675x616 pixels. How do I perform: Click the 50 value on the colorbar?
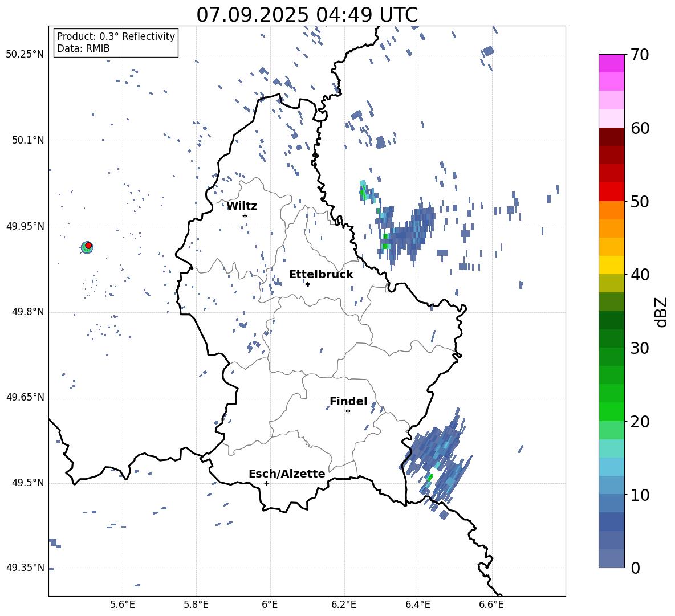(x=640, y=201)
